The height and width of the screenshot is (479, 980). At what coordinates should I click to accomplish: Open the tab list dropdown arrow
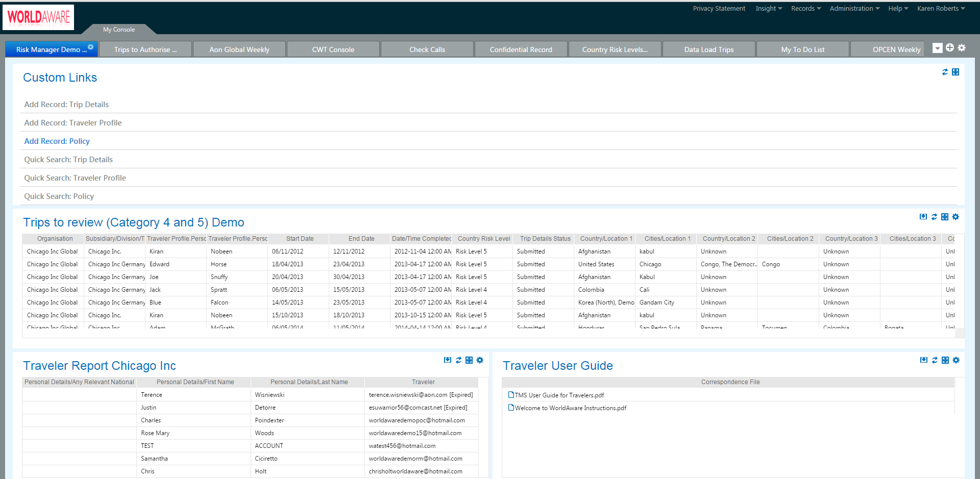(x=937, y=48)
